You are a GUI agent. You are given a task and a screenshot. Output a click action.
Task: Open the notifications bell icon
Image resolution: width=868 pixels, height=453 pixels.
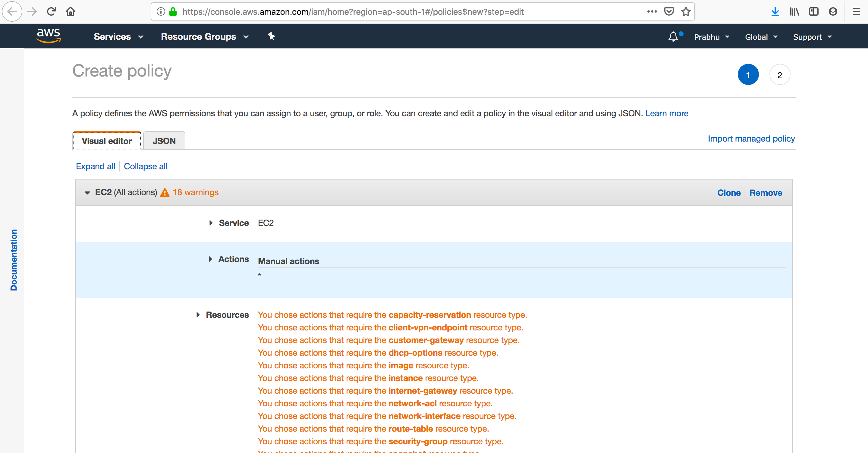point(673,36)
